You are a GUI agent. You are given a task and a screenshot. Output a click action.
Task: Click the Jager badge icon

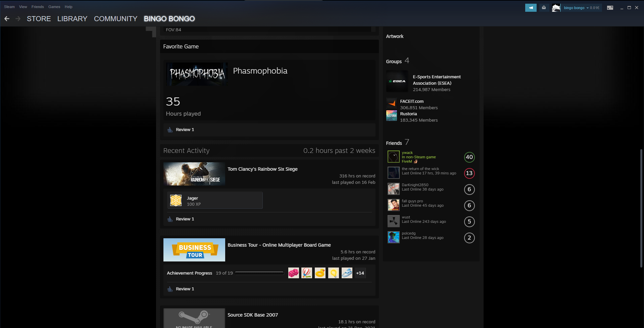176,200
